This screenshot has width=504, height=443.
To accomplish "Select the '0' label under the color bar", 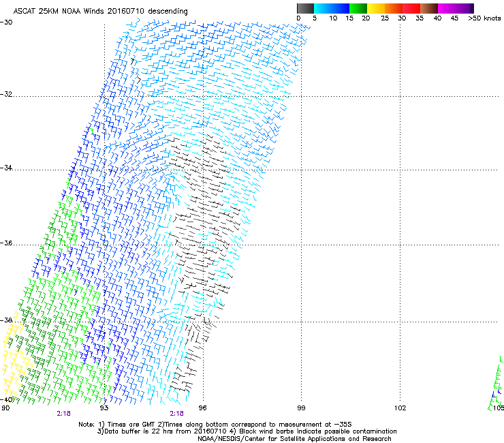I will click(298, 18).
